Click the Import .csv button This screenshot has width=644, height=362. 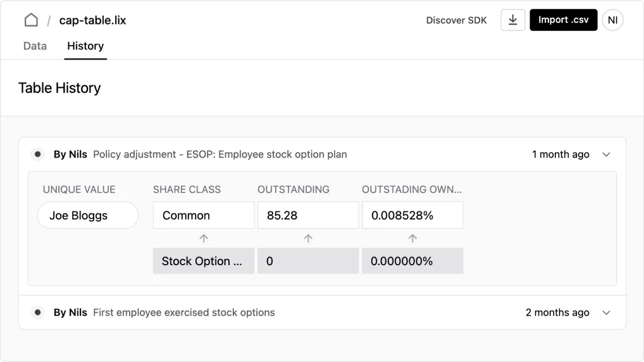[x=564, y=20]
